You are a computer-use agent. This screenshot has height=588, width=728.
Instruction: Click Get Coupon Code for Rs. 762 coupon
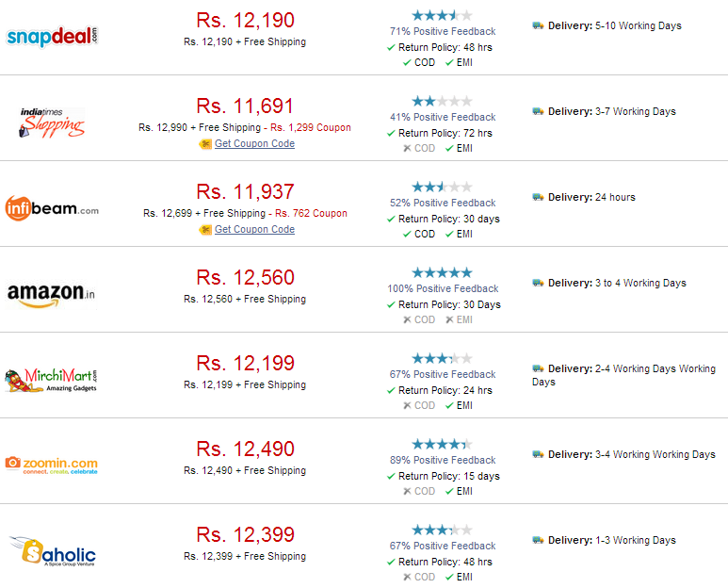pos(254,229)
